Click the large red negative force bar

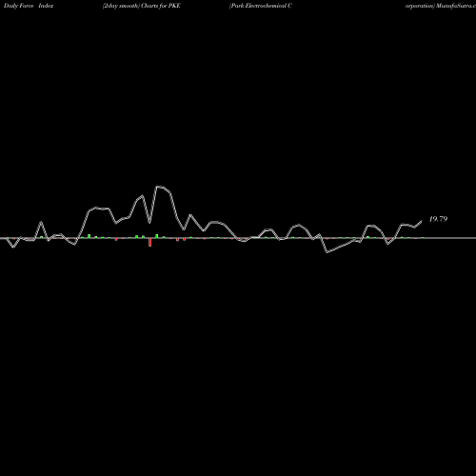point(150,242)
